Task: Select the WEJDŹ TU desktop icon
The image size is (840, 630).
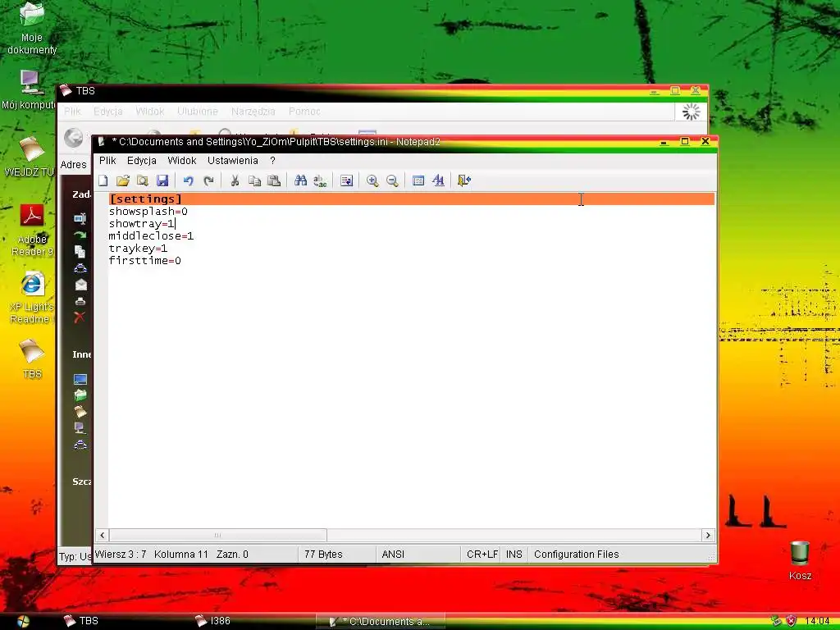Action: coord(29,157)
